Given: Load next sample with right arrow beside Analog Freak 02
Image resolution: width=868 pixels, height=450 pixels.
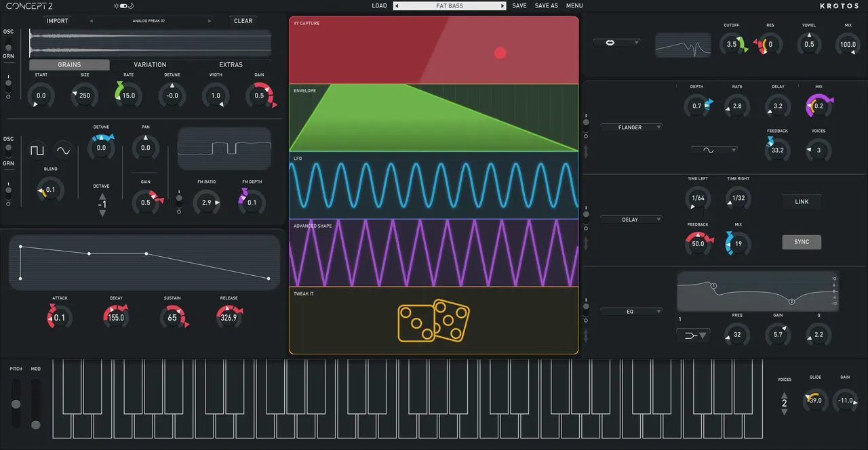Looking at the screenshot, I should (x=210, y=21).
